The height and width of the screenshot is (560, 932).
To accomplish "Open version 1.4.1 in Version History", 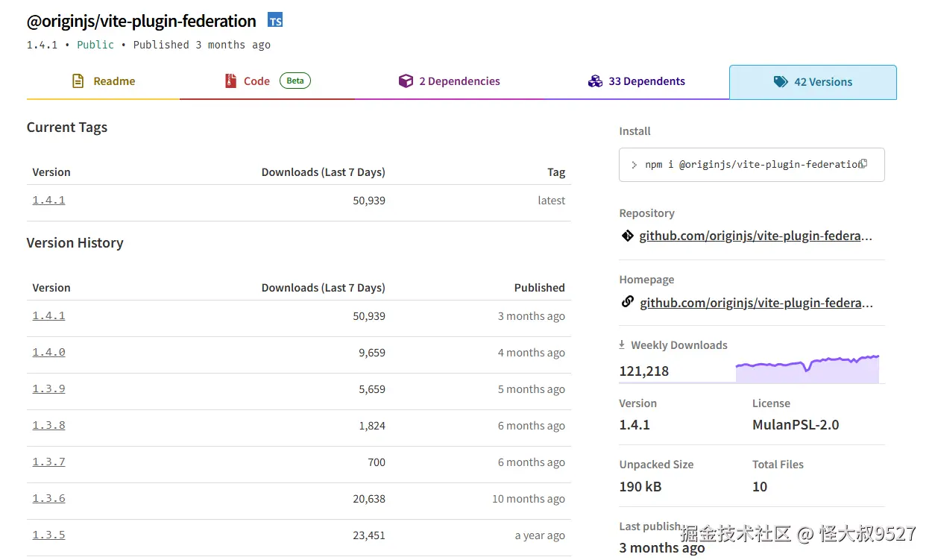I will (48, 315).
